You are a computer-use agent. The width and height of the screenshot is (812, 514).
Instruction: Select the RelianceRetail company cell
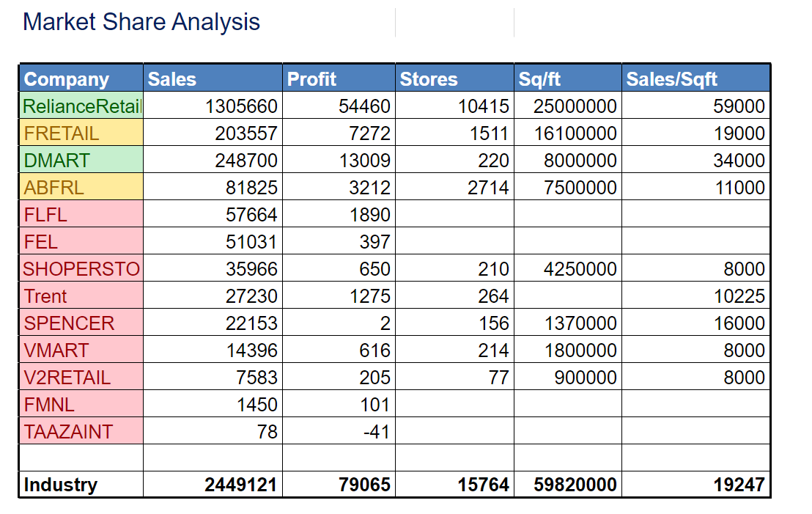click(x=81, y=106)
